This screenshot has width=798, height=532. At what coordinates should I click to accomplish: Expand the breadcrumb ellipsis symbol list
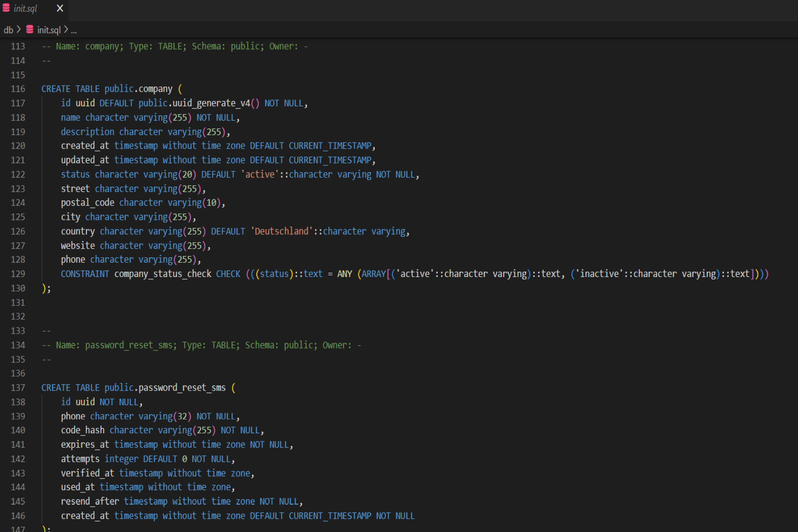click(74, 30)
